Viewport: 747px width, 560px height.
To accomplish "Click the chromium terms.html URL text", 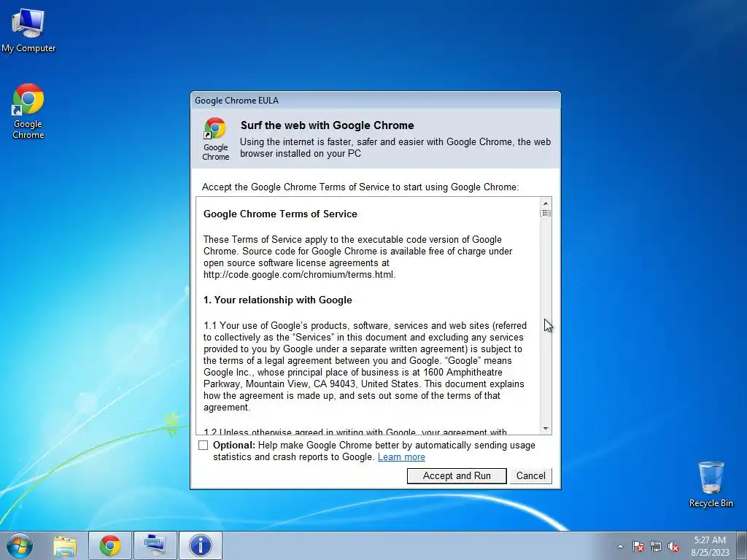I will tap(299, 275).
